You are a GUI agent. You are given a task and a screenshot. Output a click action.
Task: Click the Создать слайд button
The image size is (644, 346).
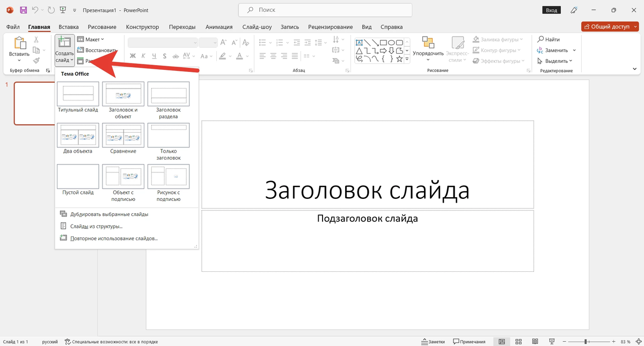coord(64,50)
